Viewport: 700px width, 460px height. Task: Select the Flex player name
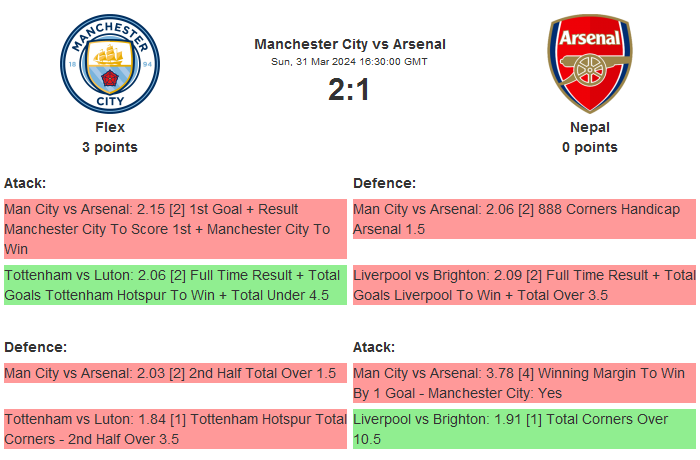110,127
